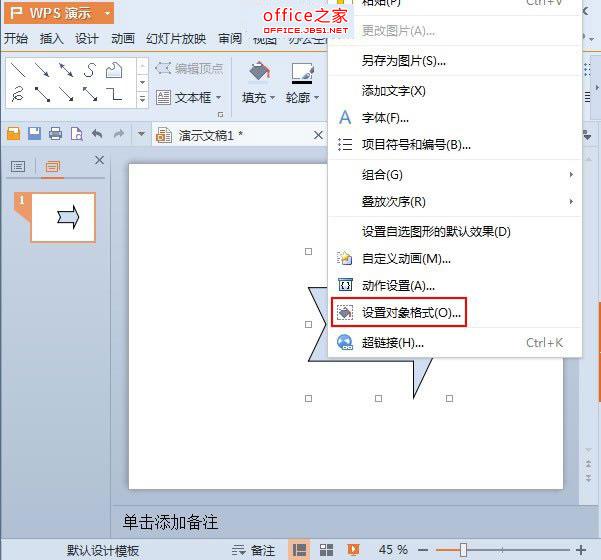
Task: Expand the 文本框 text box dropdown
Action: tap(198, 98)
